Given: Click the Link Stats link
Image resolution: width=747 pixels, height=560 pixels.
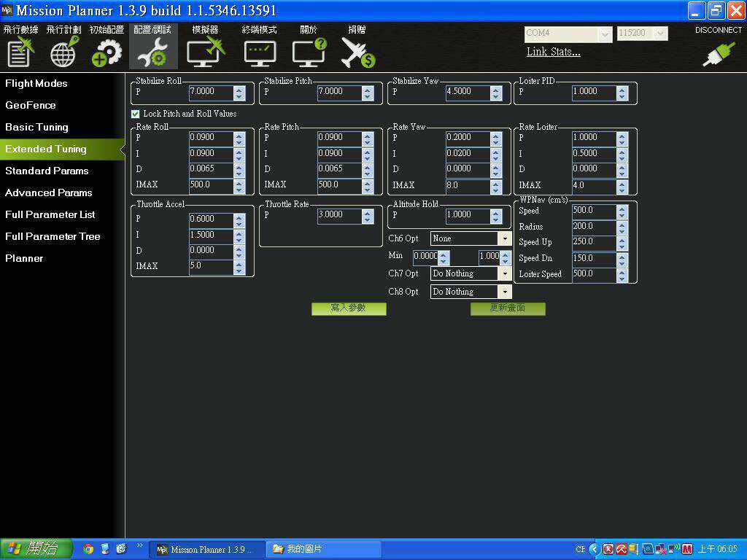Looking at the screenshot, I should (x=554, y=52).
